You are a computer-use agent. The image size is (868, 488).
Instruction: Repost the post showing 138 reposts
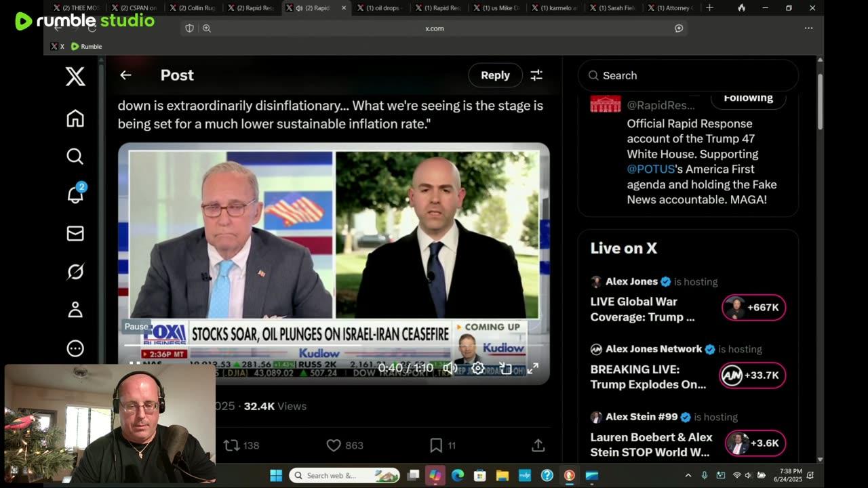(241, 445)
